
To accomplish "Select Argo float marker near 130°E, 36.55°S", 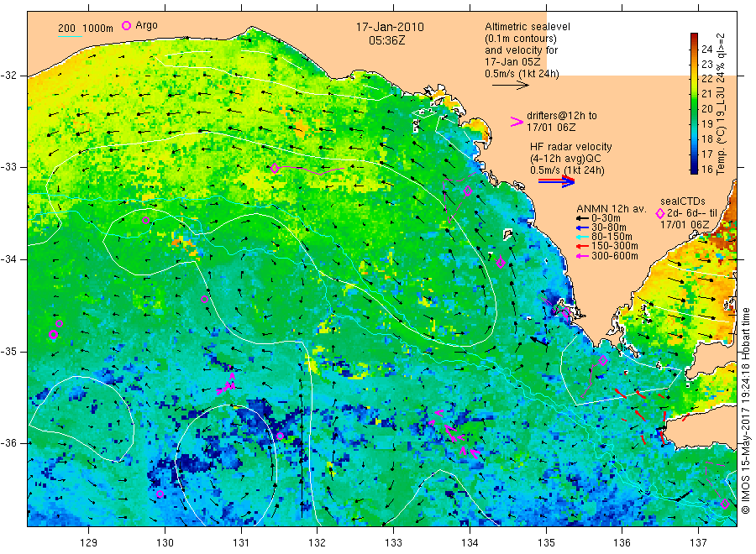I will pyautogui.click(x=160, y=494).
